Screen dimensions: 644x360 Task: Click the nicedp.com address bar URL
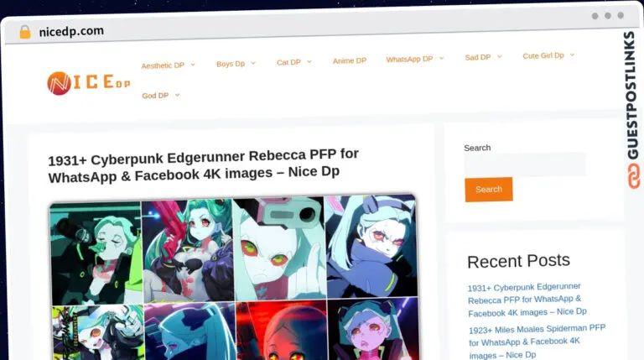click(71, 31)
